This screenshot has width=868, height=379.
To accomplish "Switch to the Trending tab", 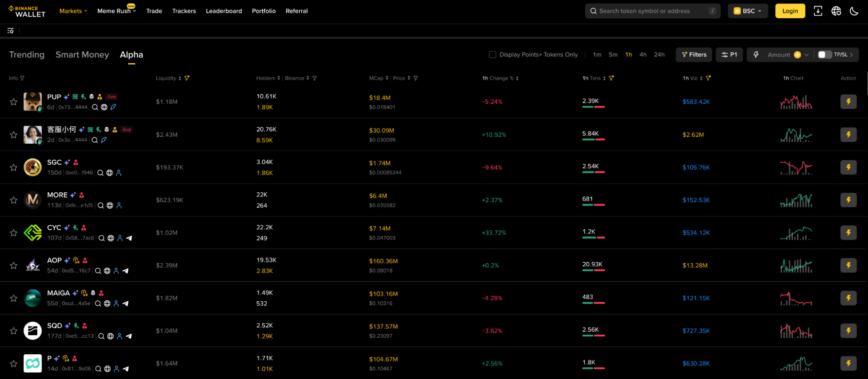I will (x=27, y=55).
